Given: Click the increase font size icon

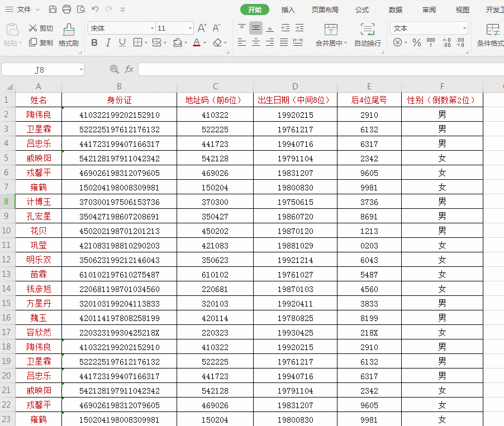Looking at the screenshot, I should click(x=202, y=28).
